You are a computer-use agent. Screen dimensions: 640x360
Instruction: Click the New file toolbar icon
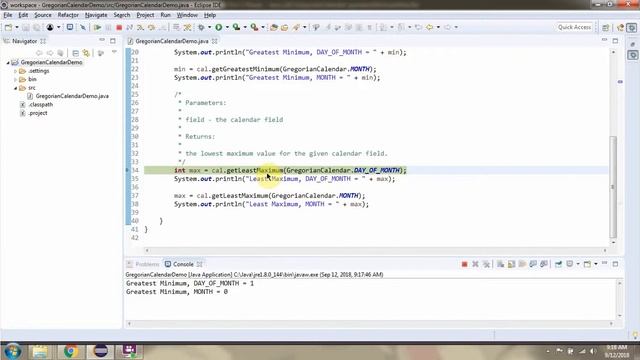(8, 27)
